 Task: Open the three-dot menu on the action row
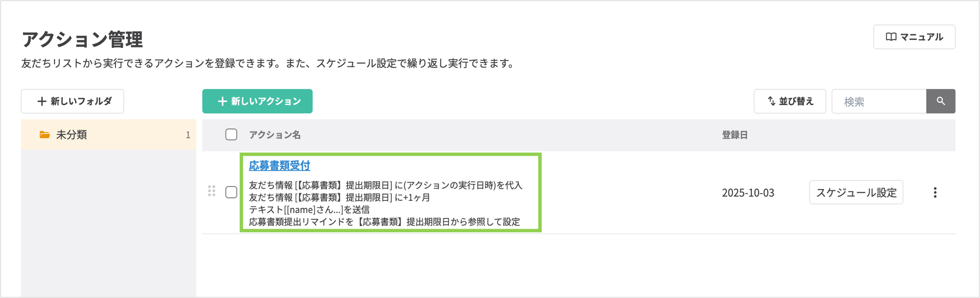pos(935,193)
